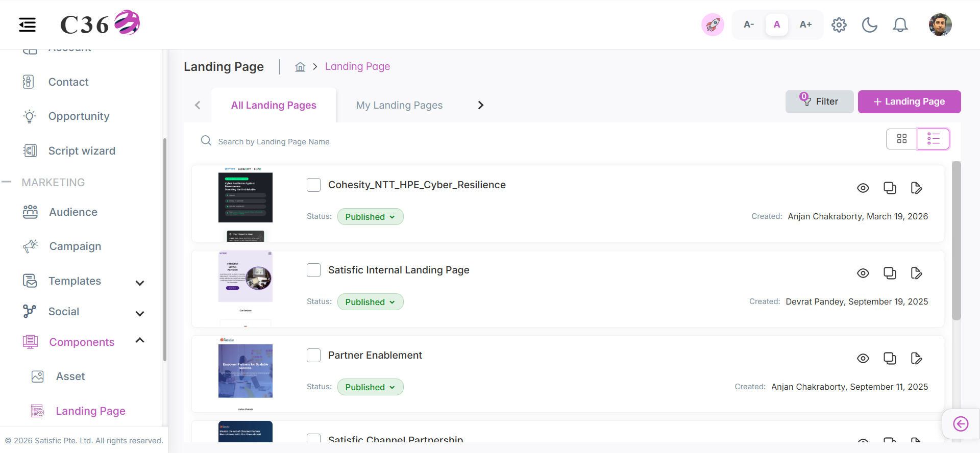Duplicate Partner Enablement page

coord(890,359)
